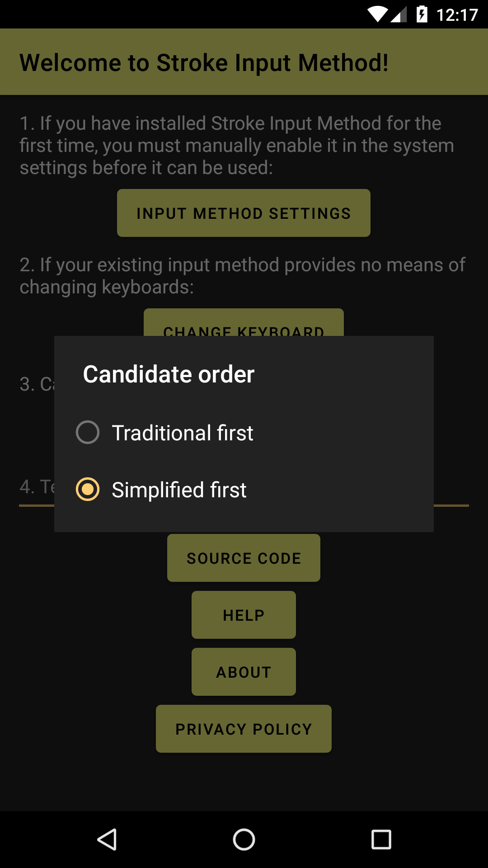This screenshot has height=868, width=488.
Task: Click the "Simplified first" option label
Action: pos(179,490)
